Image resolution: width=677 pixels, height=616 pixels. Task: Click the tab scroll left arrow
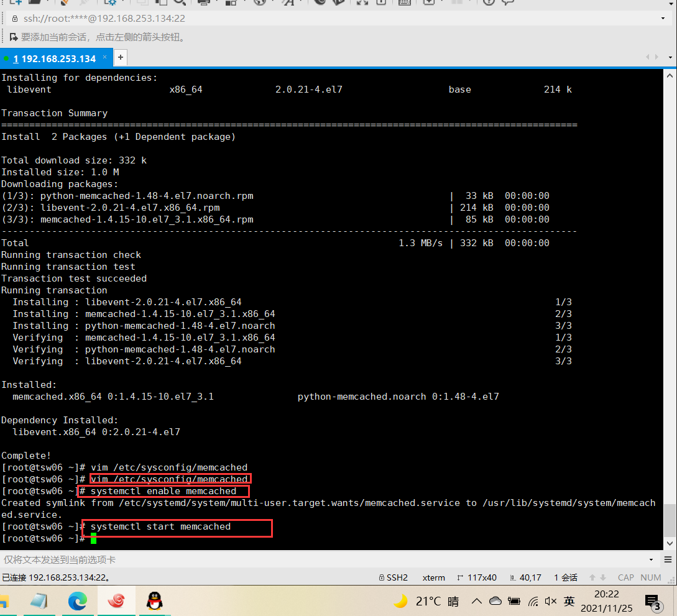click(x=647, y=57)
